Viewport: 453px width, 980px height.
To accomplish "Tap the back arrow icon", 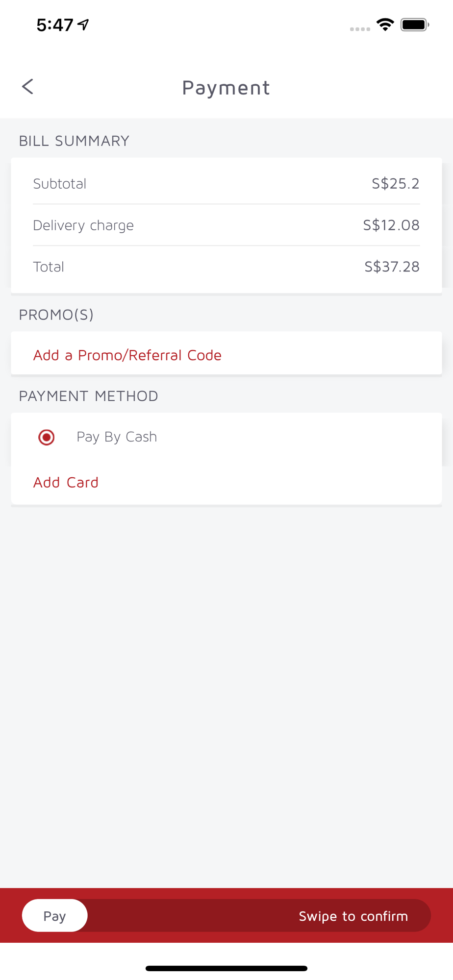I will 27,87.
